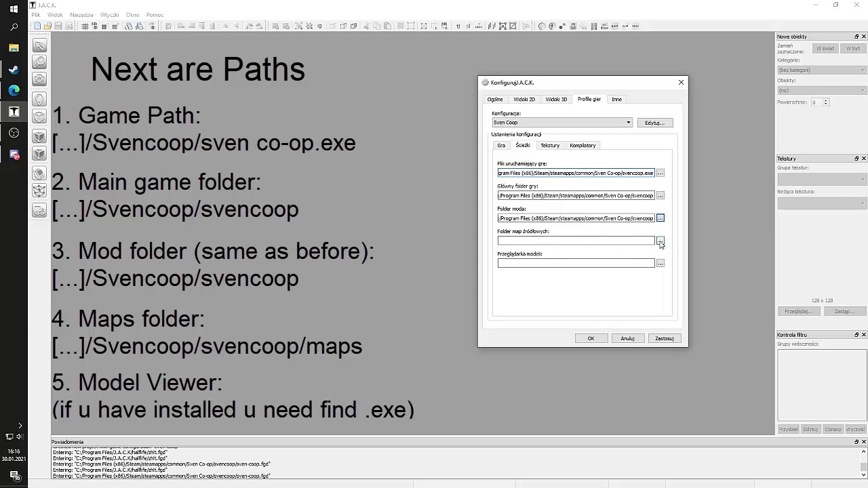Browse for Przeglądarka modeli executable

coord(660,263)
